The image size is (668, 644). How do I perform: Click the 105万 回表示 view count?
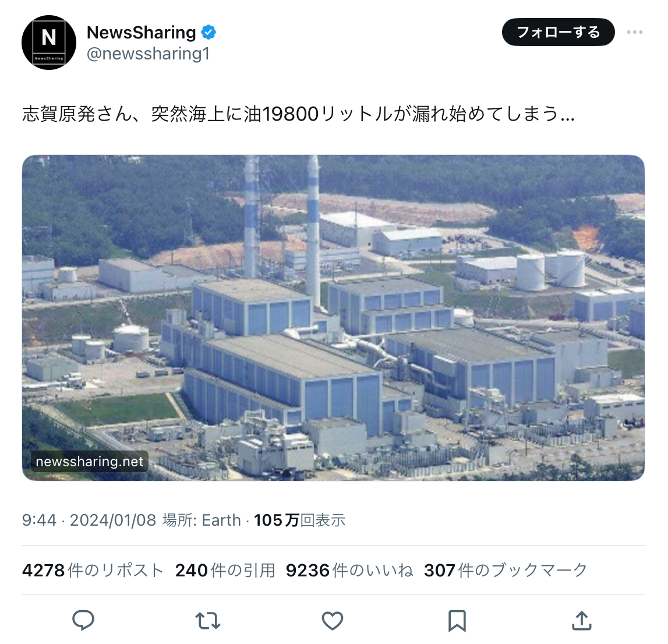[x=299, y=520]
